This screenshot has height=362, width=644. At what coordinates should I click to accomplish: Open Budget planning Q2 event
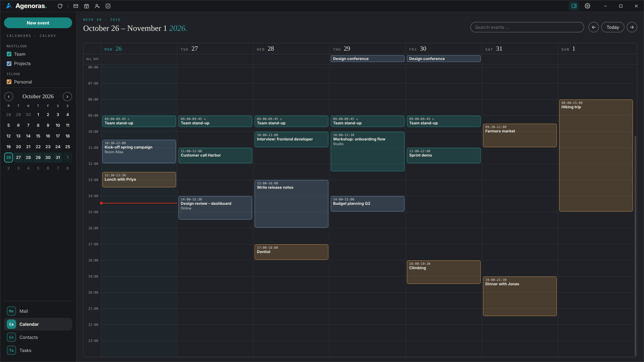[x=367, y=204]
